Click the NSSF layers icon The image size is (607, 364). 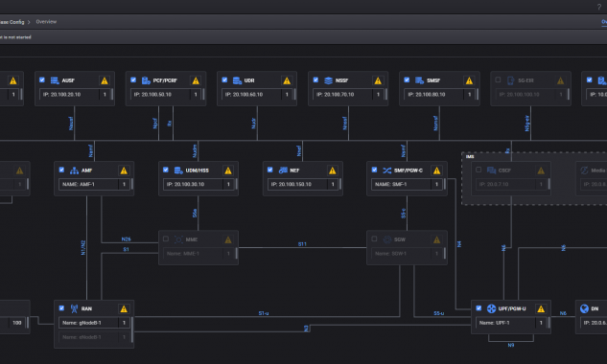click(328, 80)
